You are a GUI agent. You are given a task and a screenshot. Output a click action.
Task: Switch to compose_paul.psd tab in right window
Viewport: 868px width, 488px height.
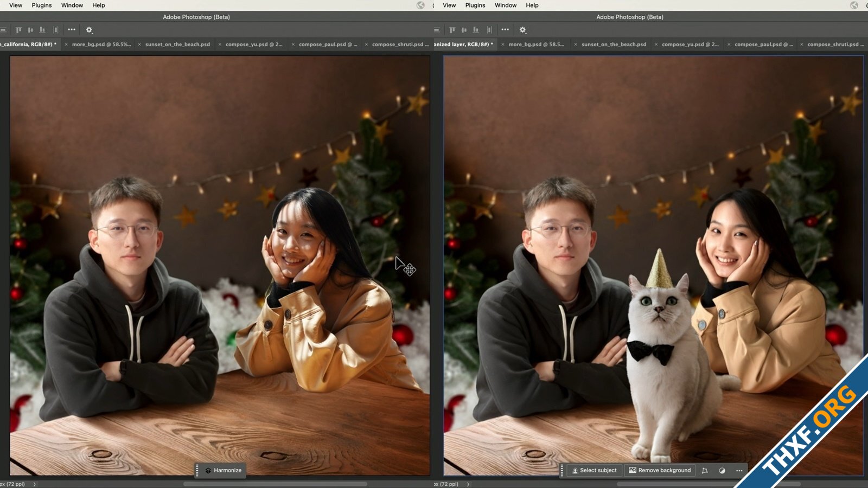click(x=763, y=44)
